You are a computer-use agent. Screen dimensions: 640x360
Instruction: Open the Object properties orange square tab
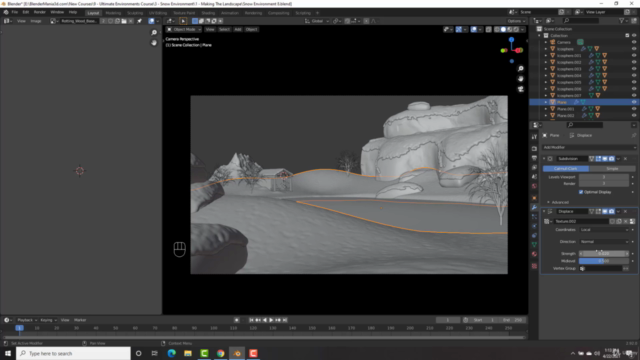[x=534, y=198]
